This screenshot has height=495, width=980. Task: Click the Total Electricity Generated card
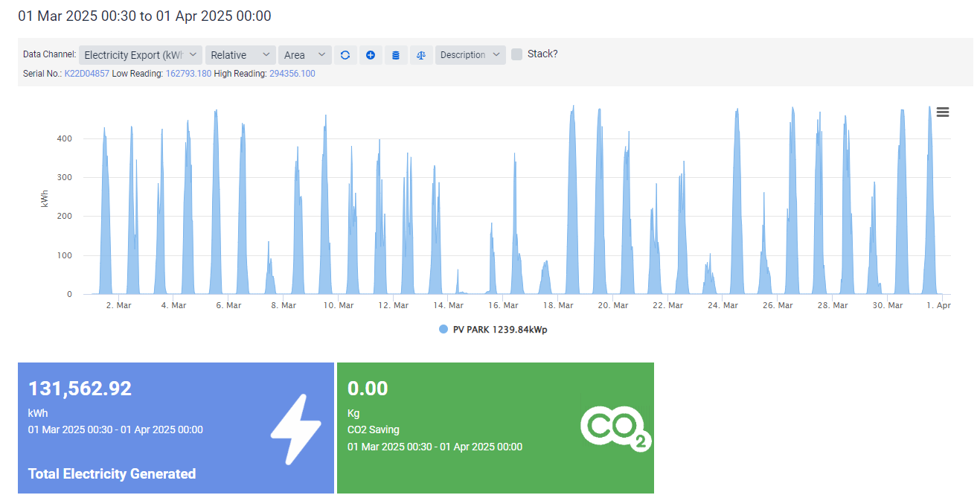(176, 428)
